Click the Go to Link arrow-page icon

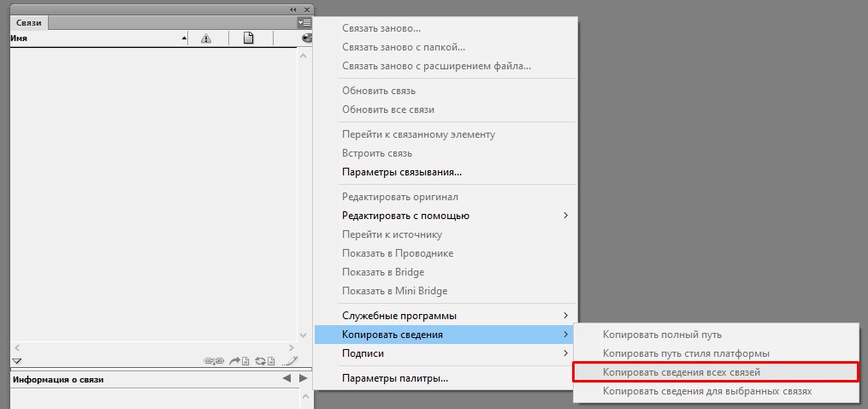coord(239,361)
